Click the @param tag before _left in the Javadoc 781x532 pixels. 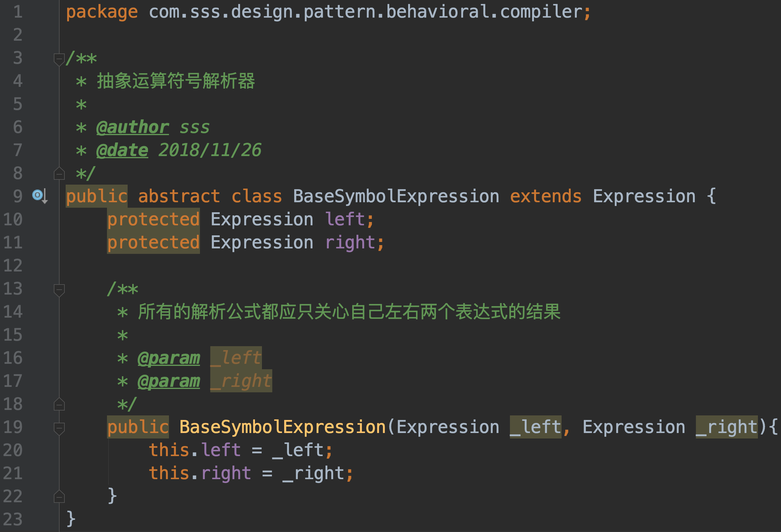coord(169,358)
